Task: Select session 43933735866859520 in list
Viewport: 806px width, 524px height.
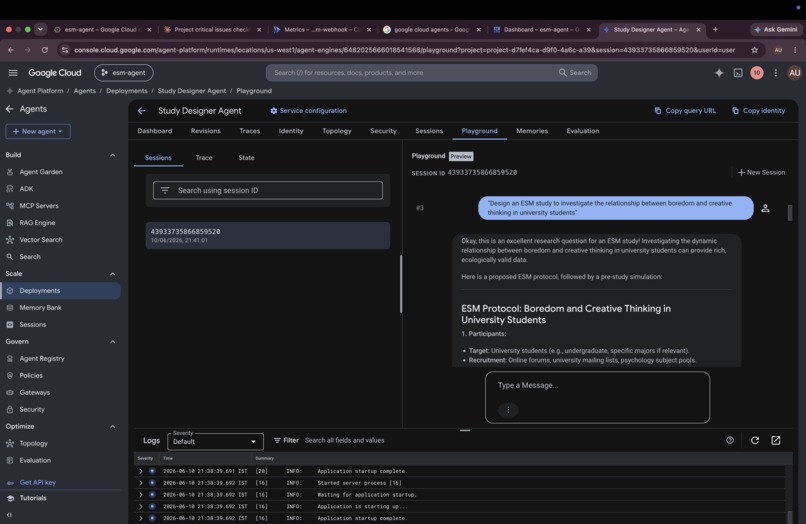Action: (x=268, y=236)
